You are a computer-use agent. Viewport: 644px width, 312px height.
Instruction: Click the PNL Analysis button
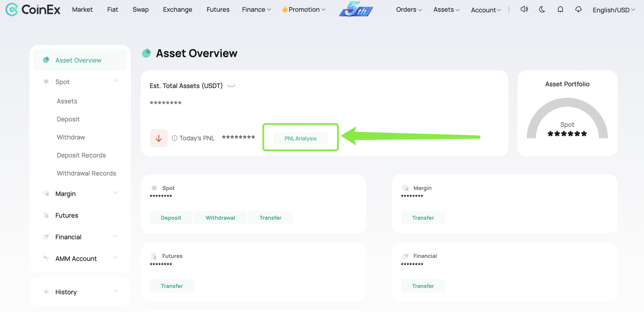(300, 138)
